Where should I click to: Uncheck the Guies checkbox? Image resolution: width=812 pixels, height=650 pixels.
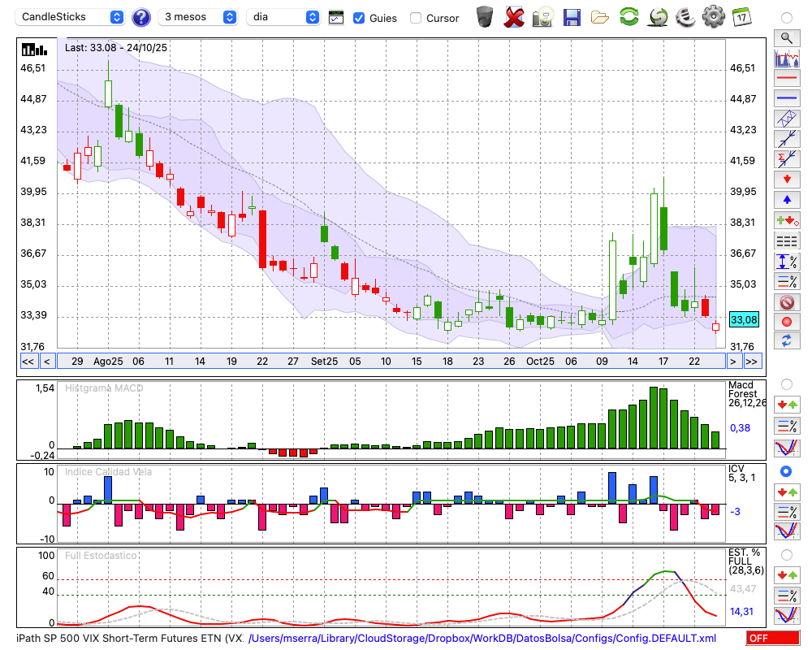pos(359,18)
